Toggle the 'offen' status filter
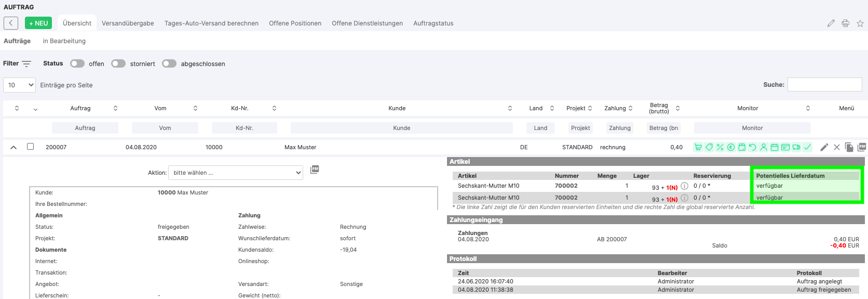 click(x=77, y=63)
